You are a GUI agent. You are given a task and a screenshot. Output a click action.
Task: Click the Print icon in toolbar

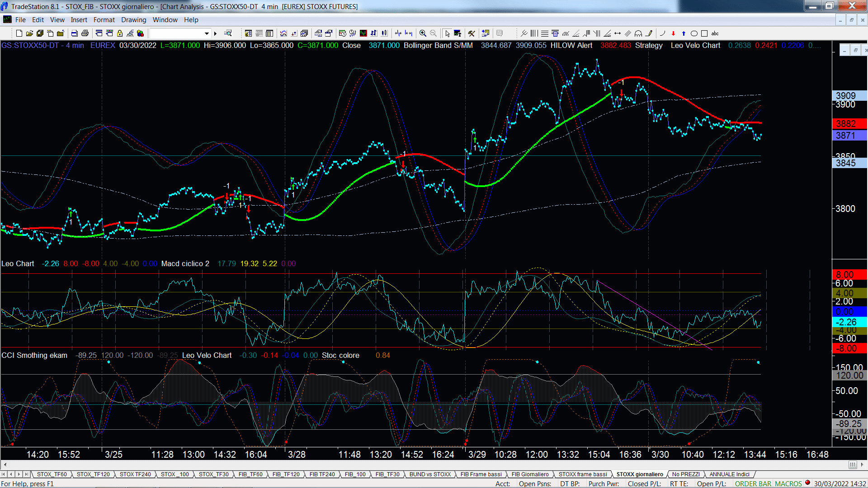click(x=85, y=33)
